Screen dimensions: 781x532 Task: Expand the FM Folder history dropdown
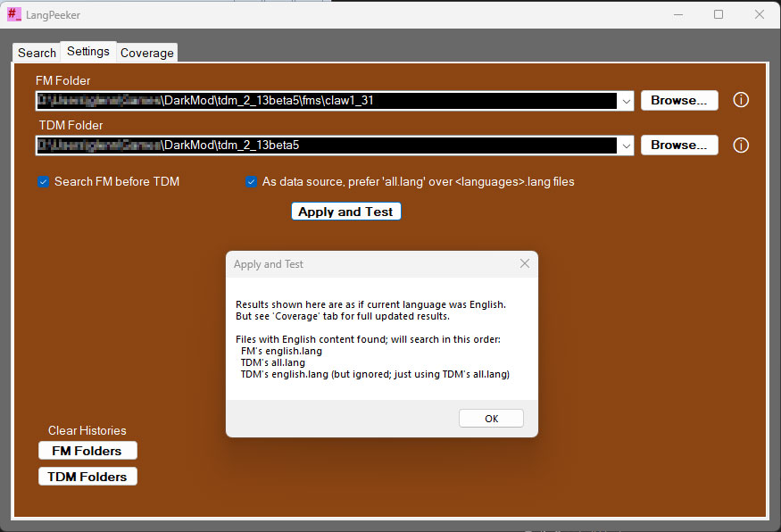626,101
